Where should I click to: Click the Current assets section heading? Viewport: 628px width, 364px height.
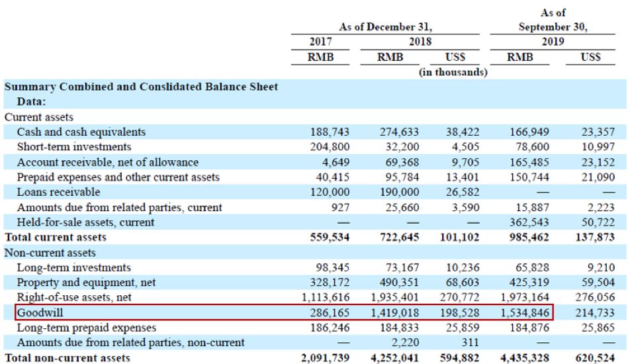point(39,117)
